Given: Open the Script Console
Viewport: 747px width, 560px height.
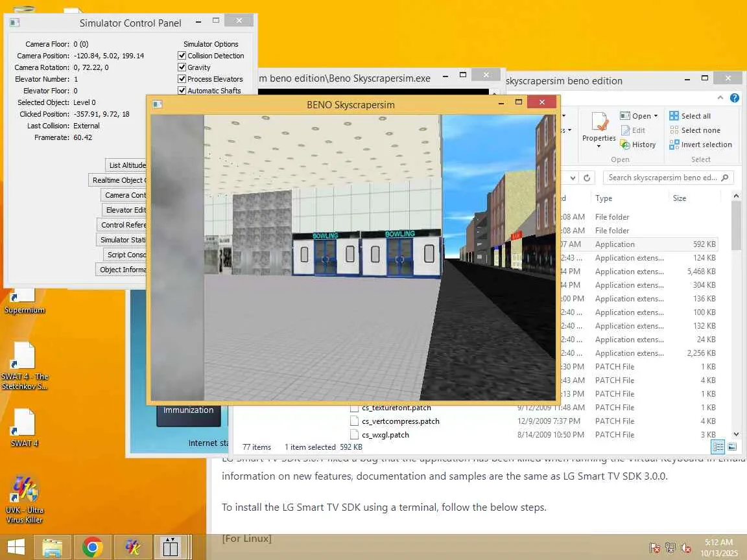Looking at the screenshot, I should (x=124, y=255).
